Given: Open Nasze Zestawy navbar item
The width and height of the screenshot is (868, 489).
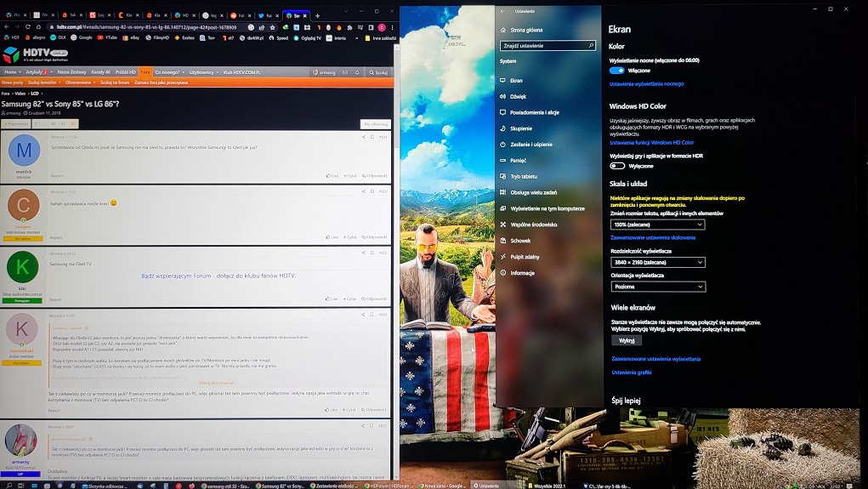Looking at the screenshot, I should (x=71, y=72).
